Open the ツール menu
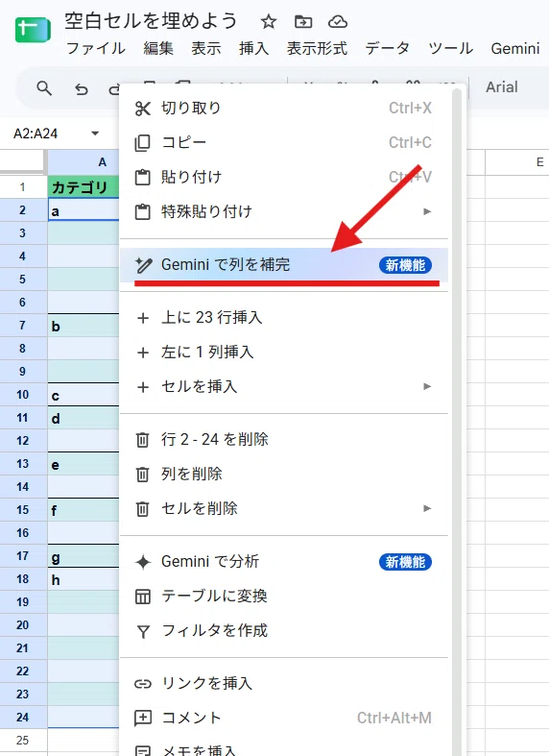549x756 pixels. pos(451,48)
